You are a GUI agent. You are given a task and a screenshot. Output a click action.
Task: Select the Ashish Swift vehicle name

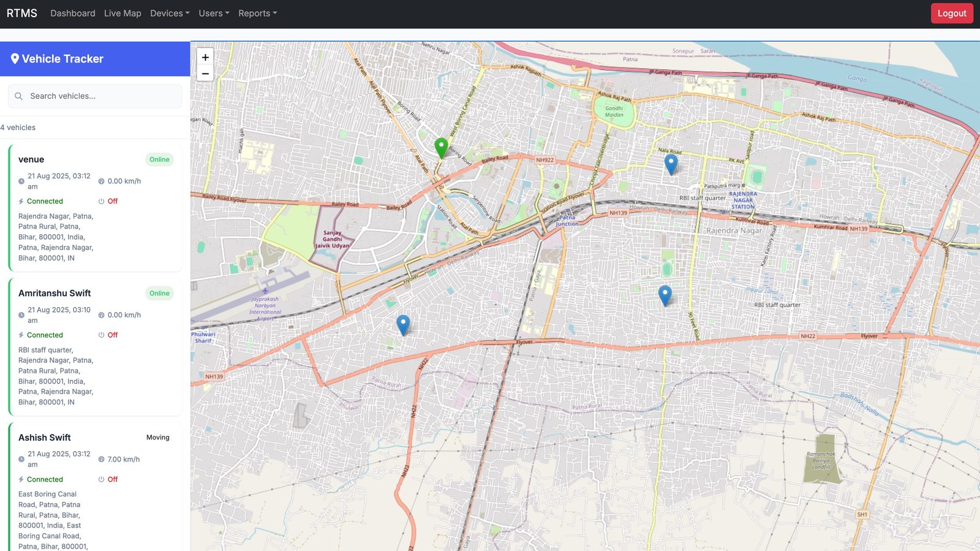point(45,438)
